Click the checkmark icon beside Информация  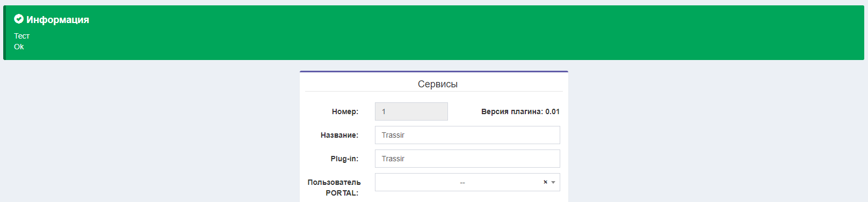click(19, 19)
